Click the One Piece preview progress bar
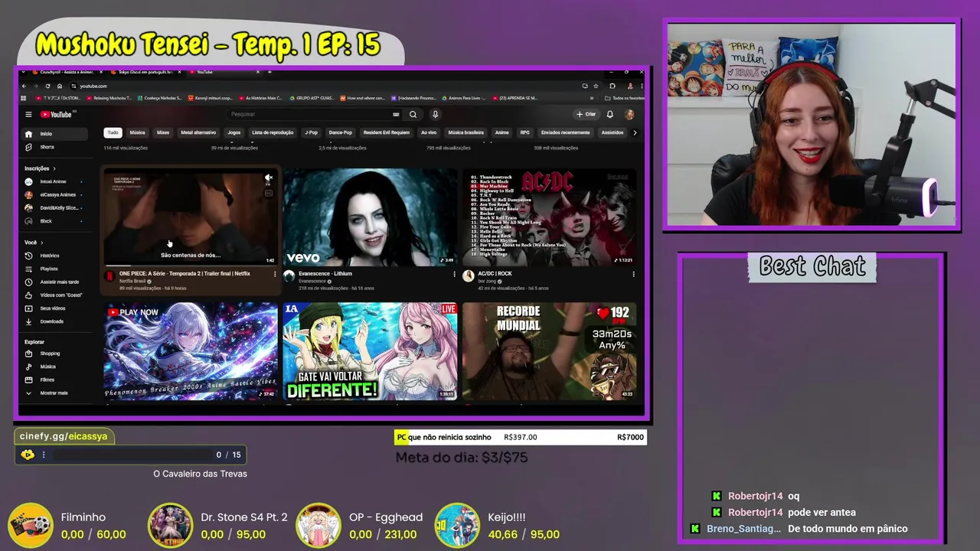 tap(190, 265)
